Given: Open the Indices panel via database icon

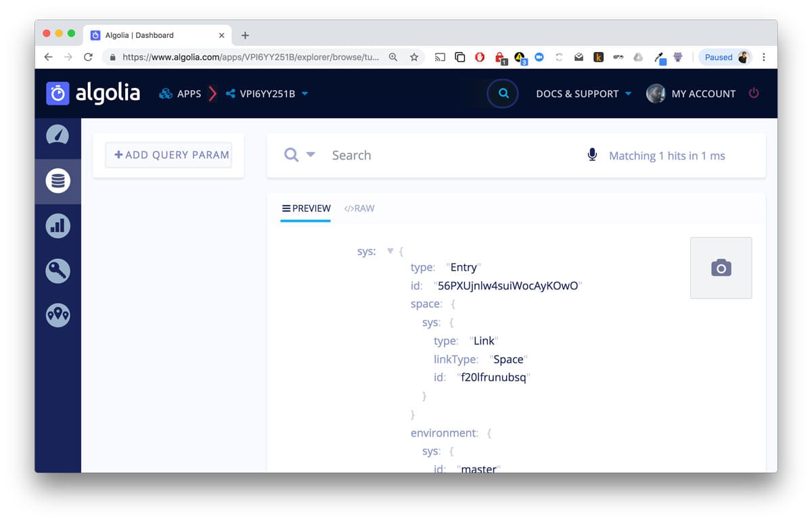Looking at the screenshot, I should [x=58, y=181].
